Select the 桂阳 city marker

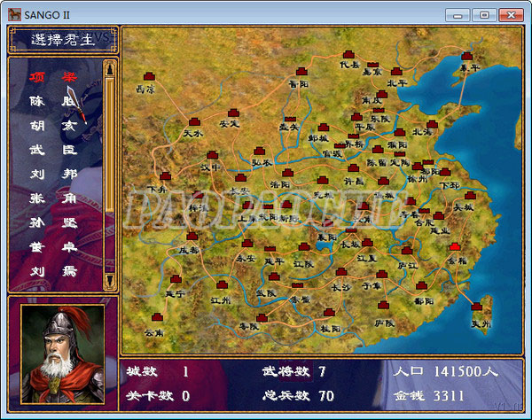coord(329,312)
